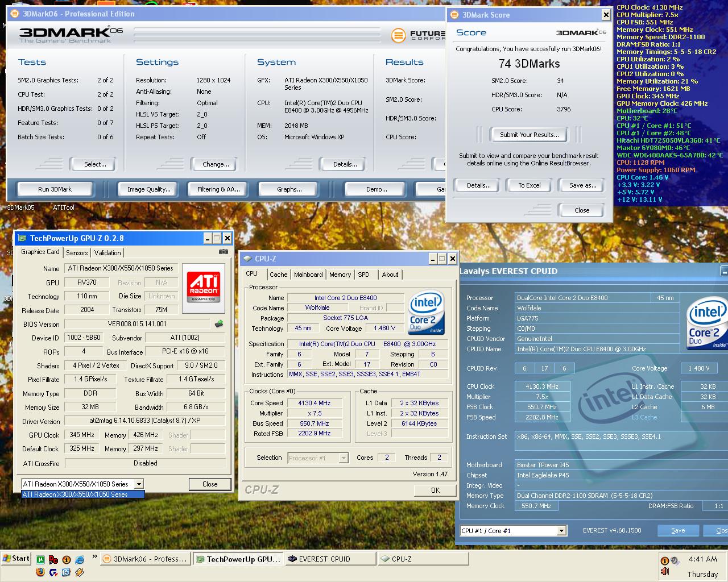Open the Mainboard tab in CPU-Z
The width and height of the screenshot is (728, 582).
(x=308, y=275)
